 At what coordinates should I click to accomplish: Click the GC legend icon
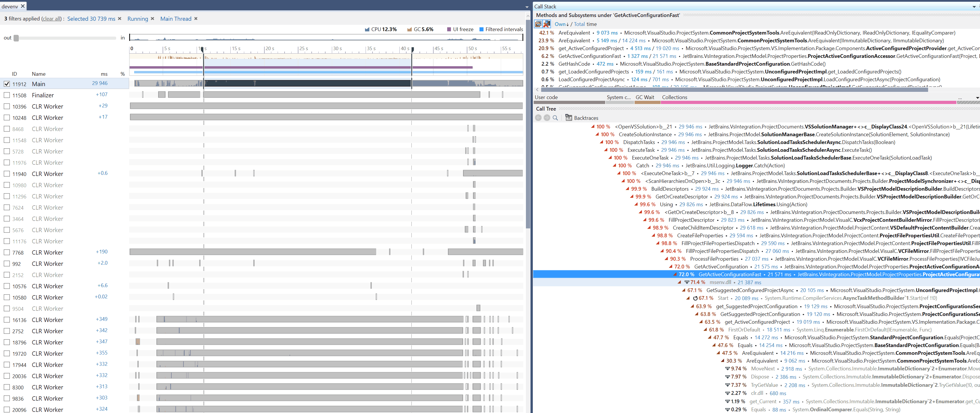[410, 29]
